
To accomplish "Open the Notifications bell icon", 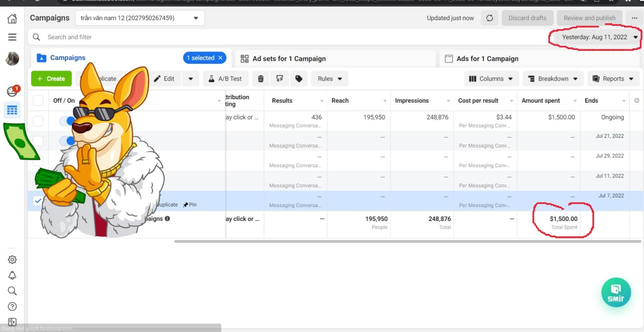I will point(12,275).
